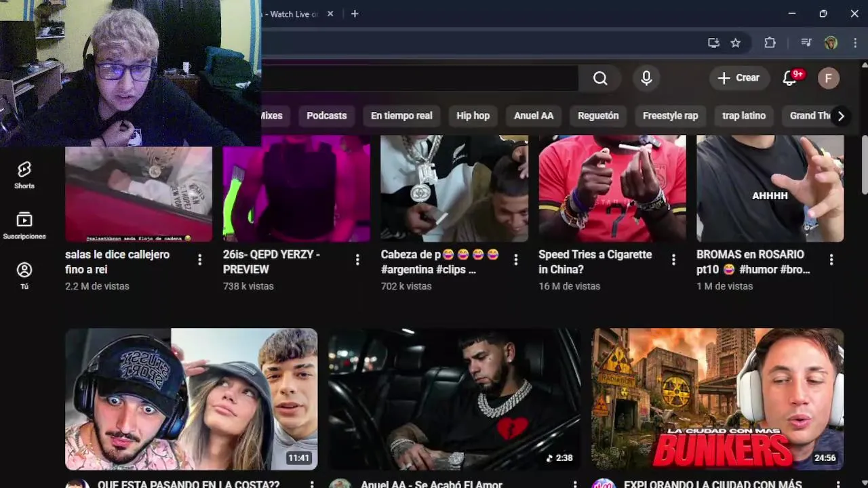The image size is (868, 488).
Task: Open options for salas le dice callejero short
Action: click(x=199, y=260)
